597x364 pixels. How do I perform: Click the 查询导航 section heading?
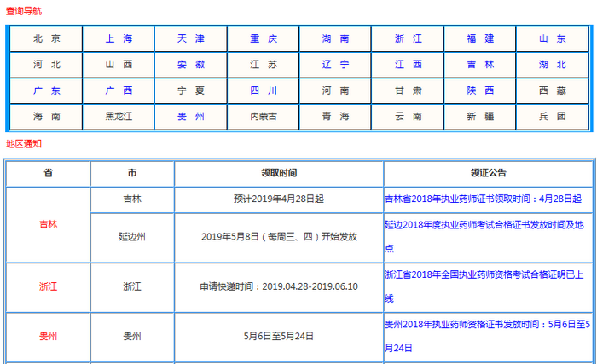pos(24,11)
